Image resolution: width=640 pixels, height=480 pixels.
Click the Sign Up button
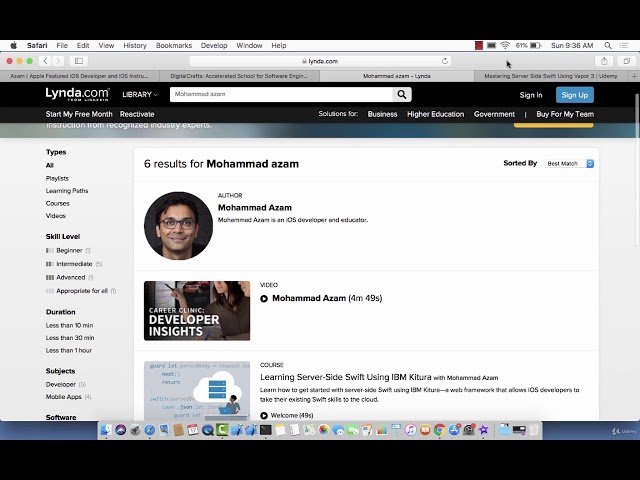[x=575, y=95]
